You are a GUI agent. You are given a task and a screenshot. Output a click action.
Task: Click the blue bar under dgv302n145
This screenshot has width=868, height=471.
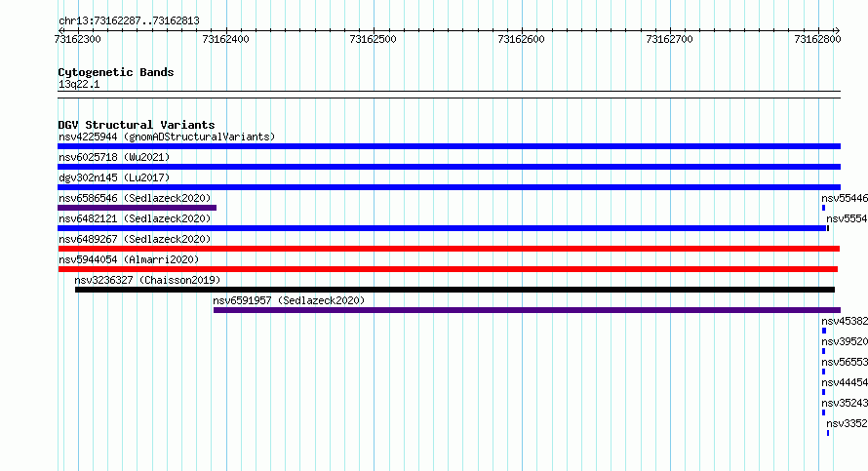(x=449, y=187)
